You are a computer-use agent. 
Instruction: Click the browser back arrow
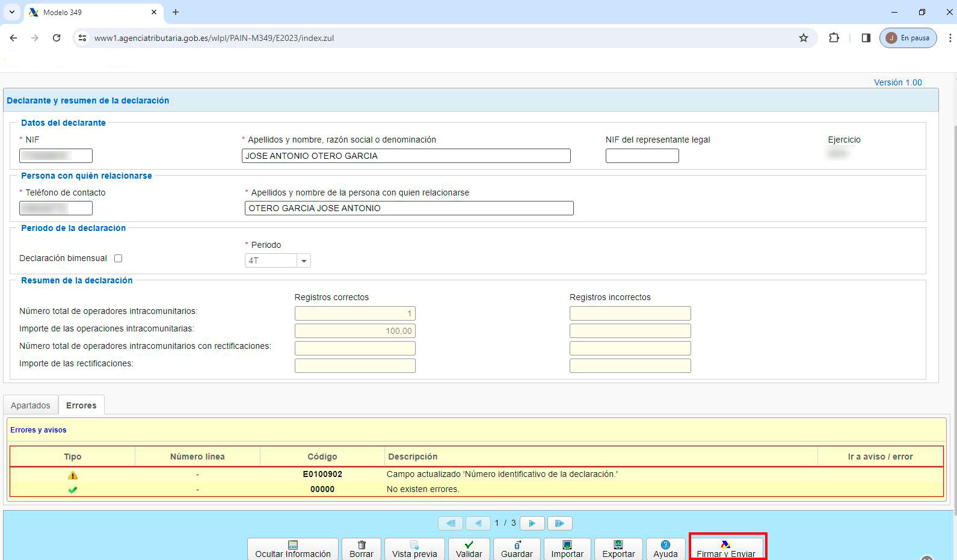[13, 38]
